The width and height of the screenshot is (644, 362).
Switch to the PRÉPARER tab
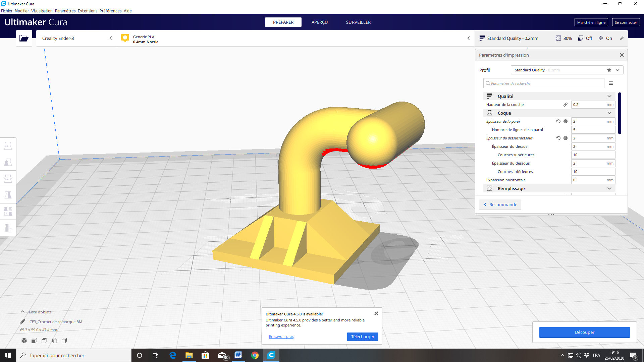pos(283,22)
